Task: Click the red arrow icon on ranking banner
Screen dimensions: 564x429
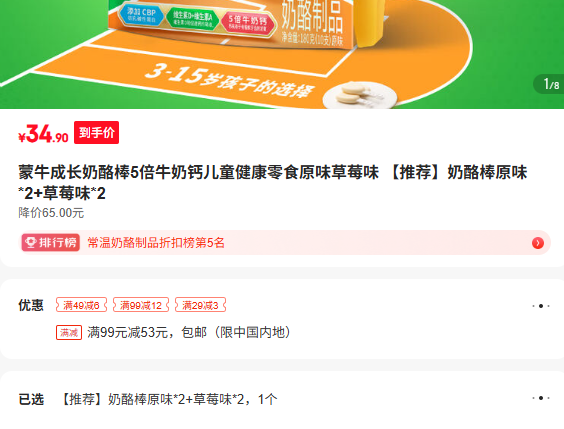Action: point(537,243)
